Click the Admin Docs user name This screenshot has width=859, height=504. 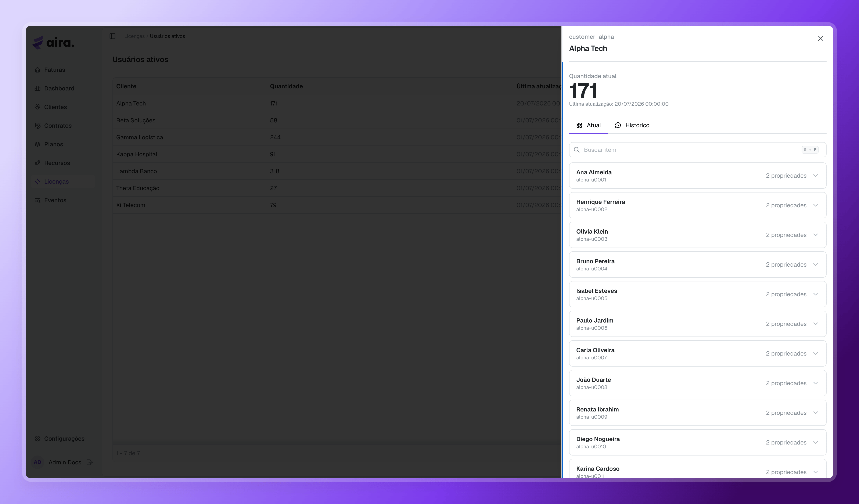(65, 462)
